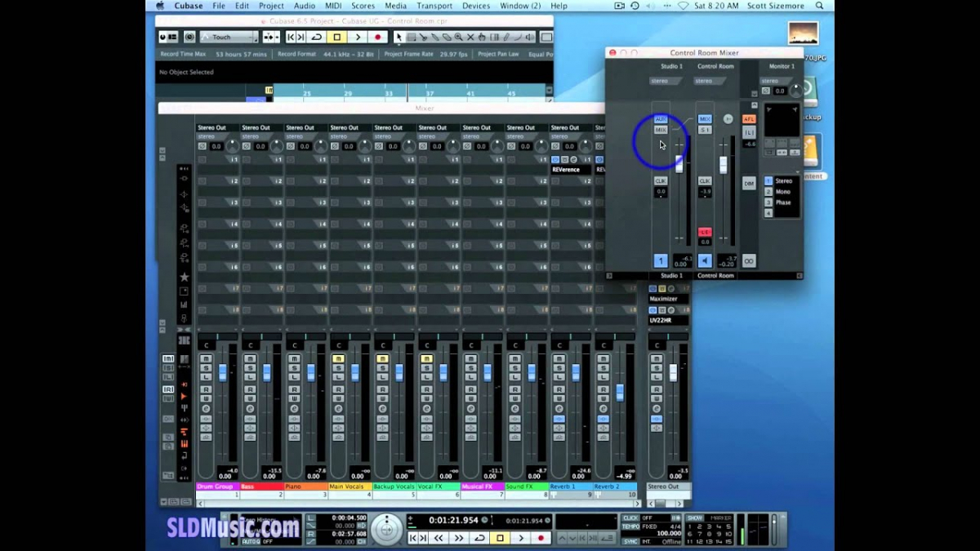This screenshot has height=551, width=980.
Task: Open the Project menu
Action: point(271,6)
